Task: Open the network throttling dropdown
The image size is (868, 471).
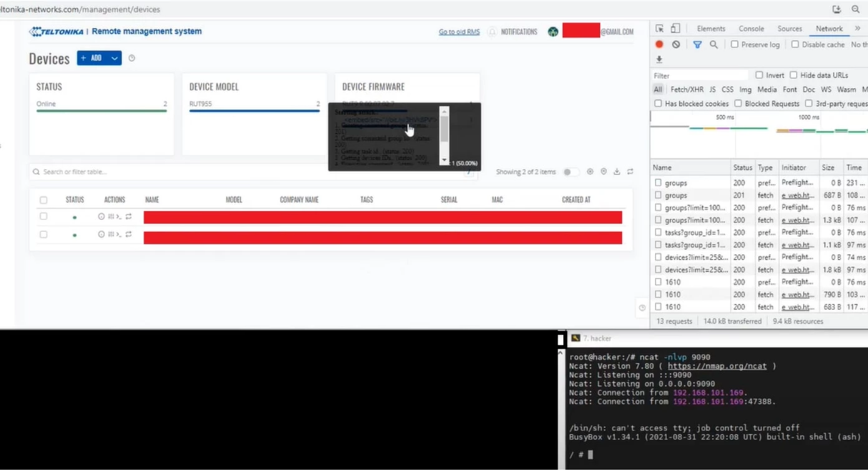Action: (861, 44)
